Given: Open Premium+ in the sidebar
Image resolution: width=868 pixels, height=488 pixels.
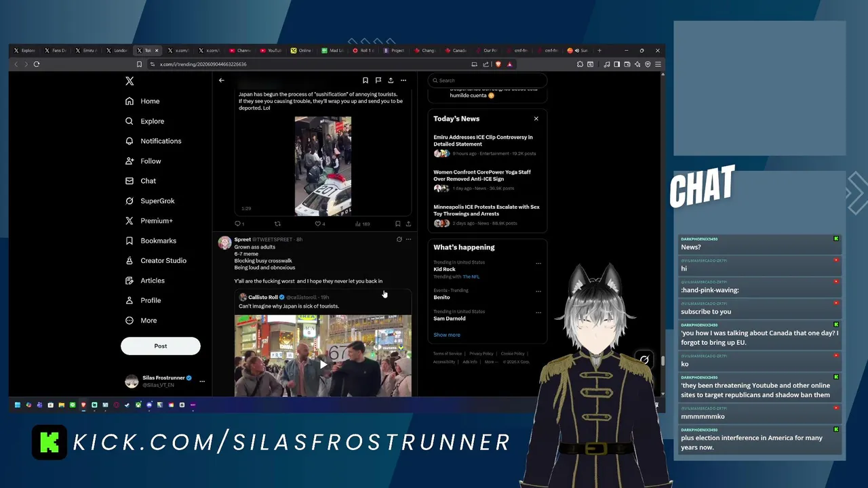Looking at the screenshot, I should [149, 221].
